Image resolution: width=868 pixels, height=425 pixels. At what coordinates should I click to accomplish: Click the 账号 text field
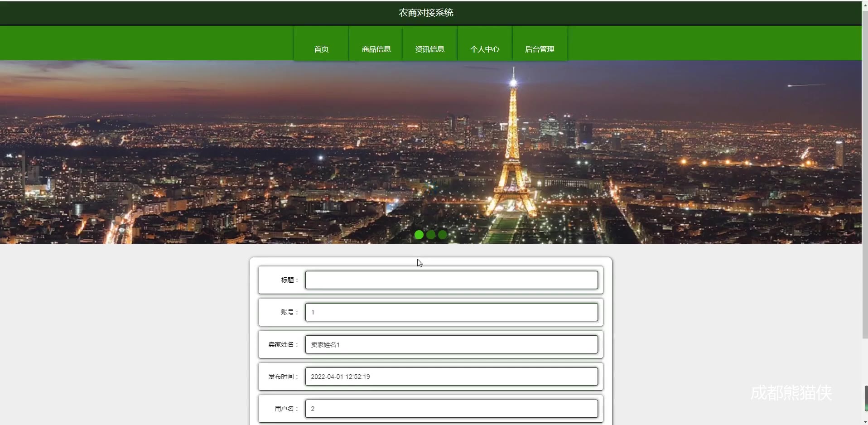pos(452,312)
